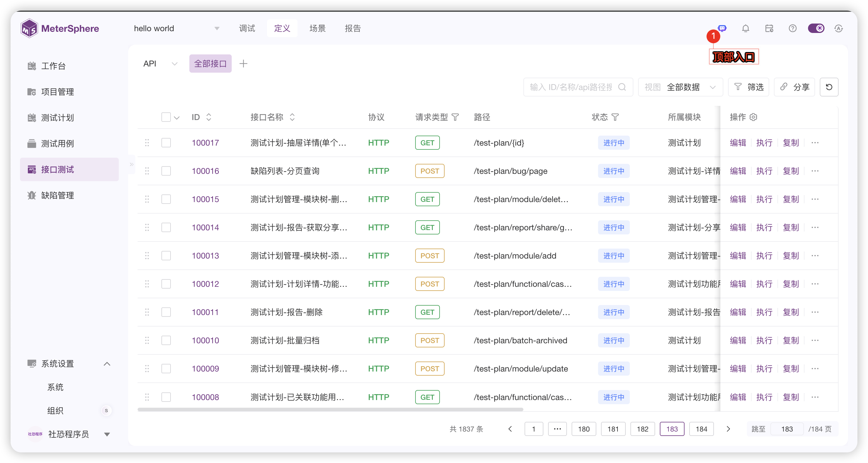Screen dimensions: 868x463
Task: Click the ID/名称 search input field
Action: click(578, 87)
